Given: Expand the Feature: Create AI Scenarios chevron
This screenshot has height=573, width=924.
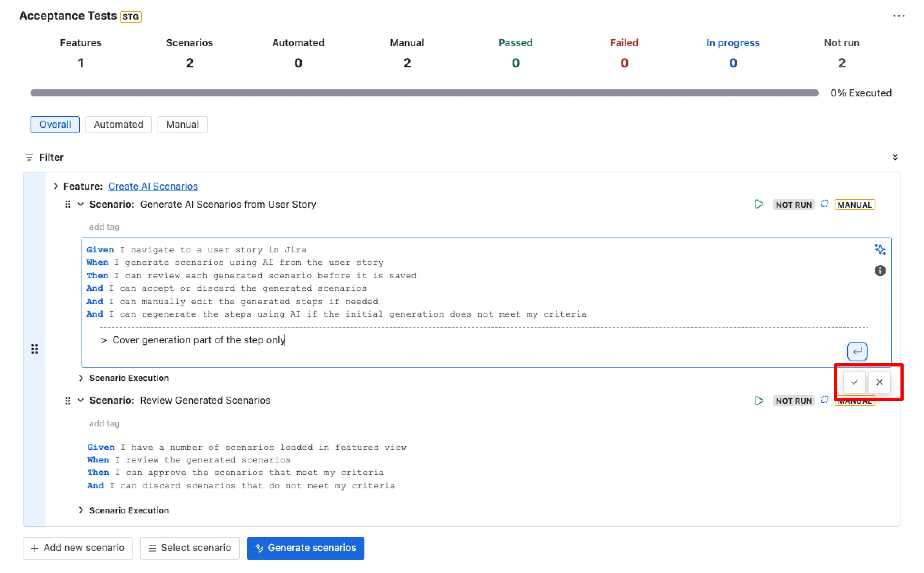Looking at the screenshot, I should (x=56, y=186).
